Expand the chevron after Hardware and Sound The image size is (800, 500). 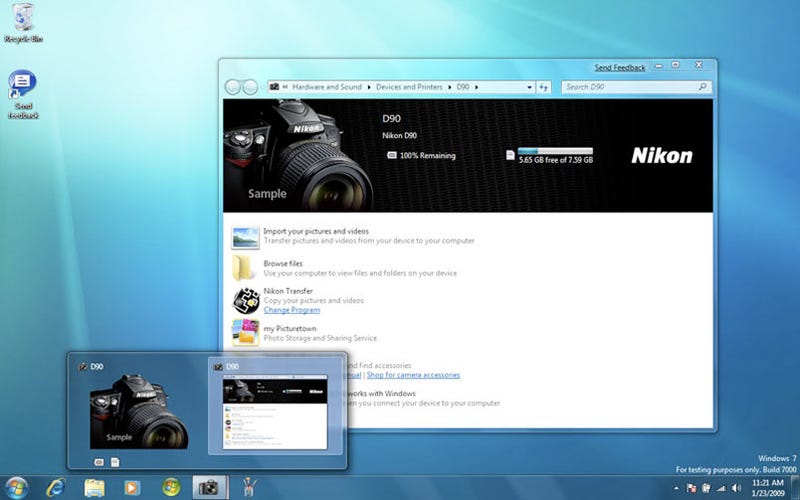(369, 87)
